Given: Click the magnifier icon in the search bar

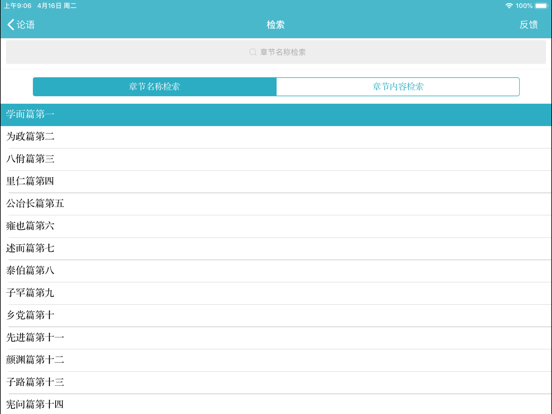Looking at the screenshot, I should coord(252,52).
